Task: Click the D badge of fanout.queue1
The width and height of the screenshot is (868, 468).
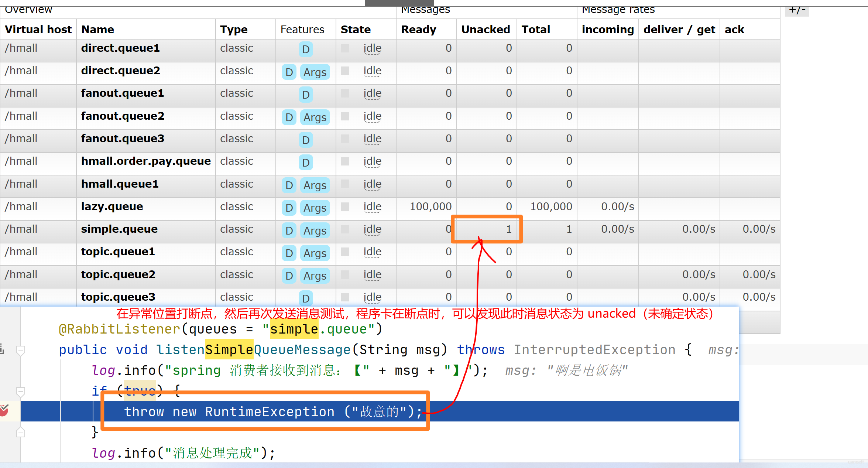Action: (306, 95)
